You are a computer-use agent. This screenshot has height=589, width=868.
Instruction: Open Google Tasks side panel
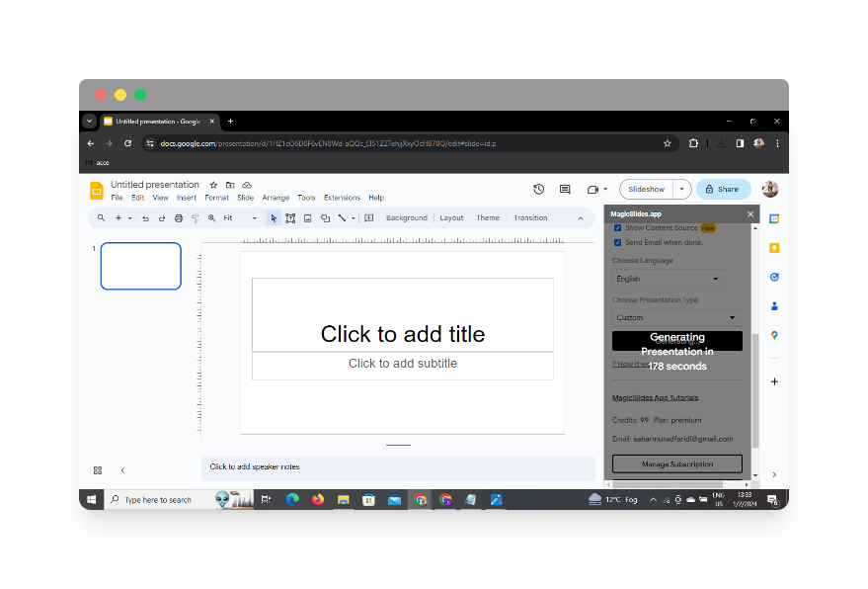point(774,277)
